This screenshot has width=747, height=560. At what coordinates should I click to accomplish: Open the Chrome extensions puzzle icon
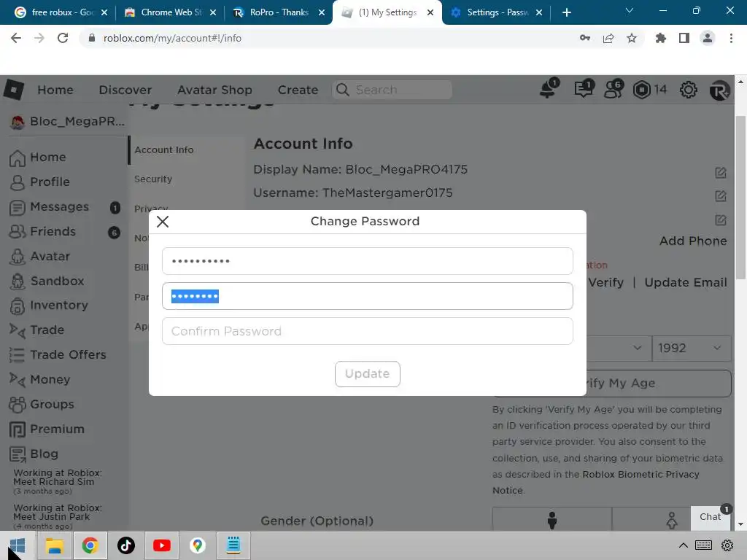click(660, 38)
